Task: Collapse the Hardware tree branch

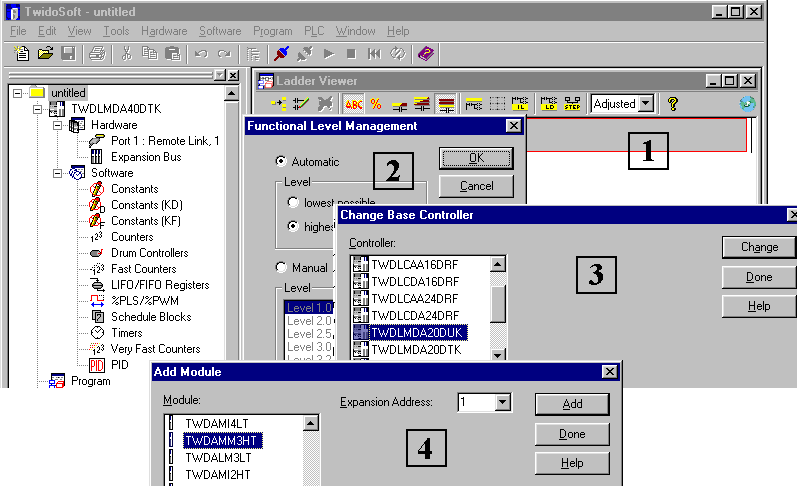Action: point(57,125)
